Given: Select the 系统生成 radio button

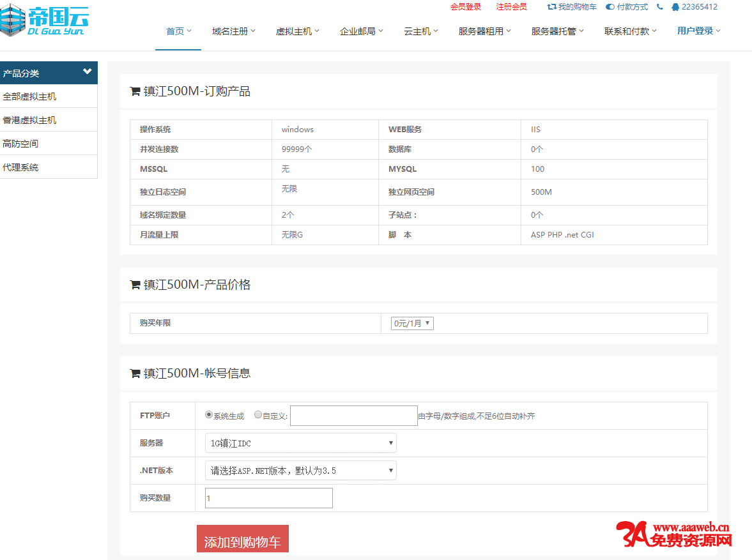Looking at the screenshot, I should 209,415.
